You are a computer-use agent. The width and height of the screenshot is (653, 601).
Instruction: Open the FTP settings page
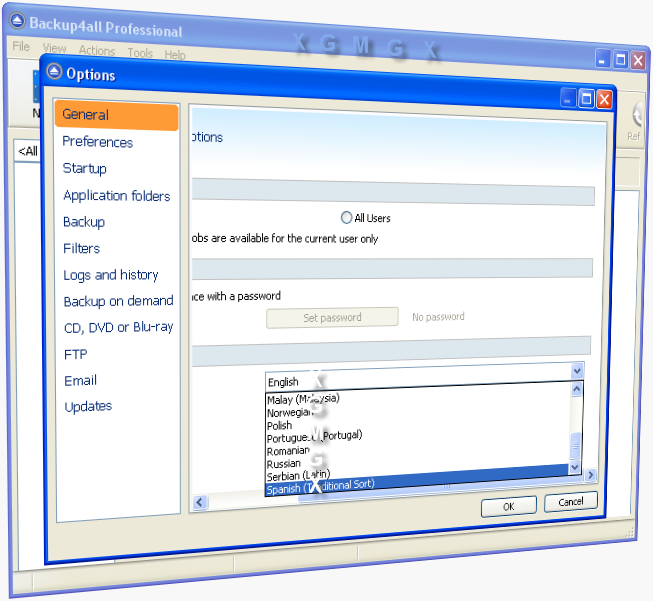pyautogui.click(x=75, y=354)
